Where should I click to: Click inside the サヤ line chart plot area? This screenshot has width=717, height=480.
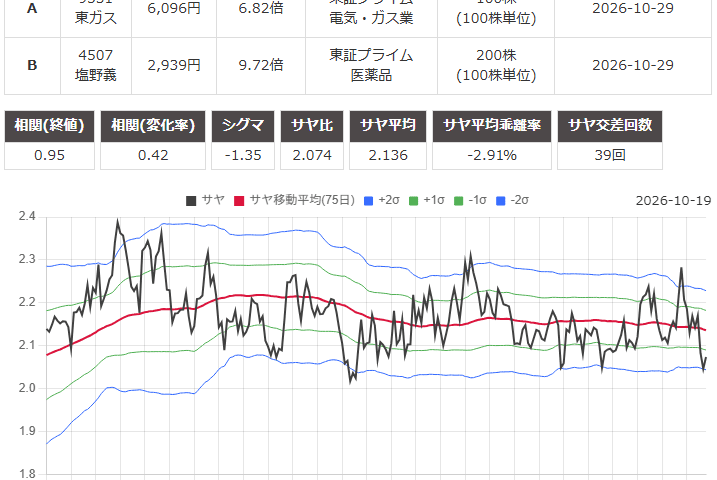376,347
